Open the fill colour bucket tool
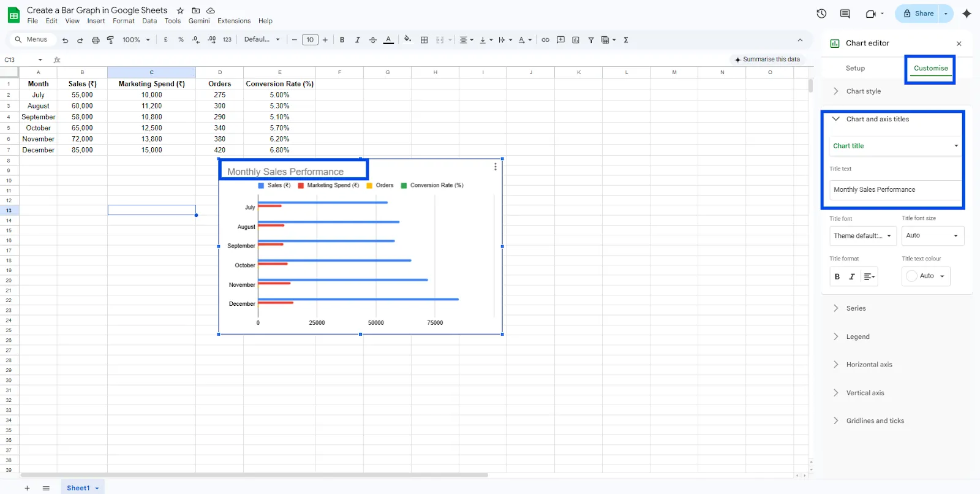The image size is (980, 494). 407,39
